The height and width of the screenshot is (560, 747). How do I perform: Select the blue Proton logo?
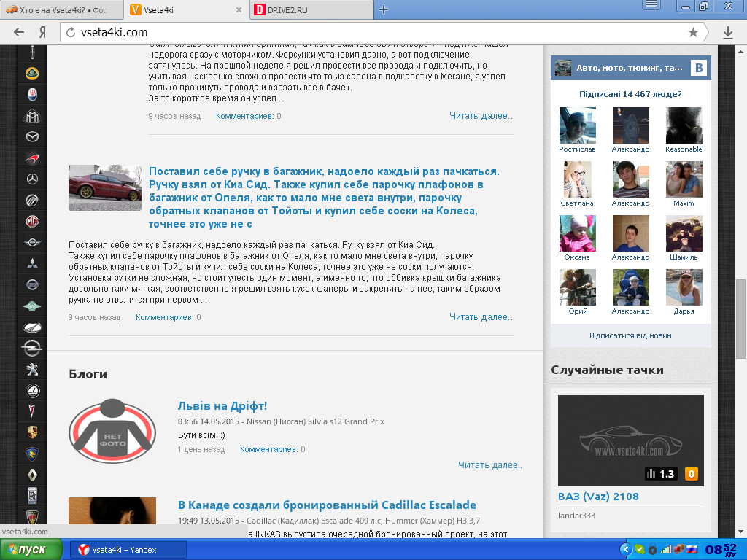pyautogui.click(x=32, y=454)
